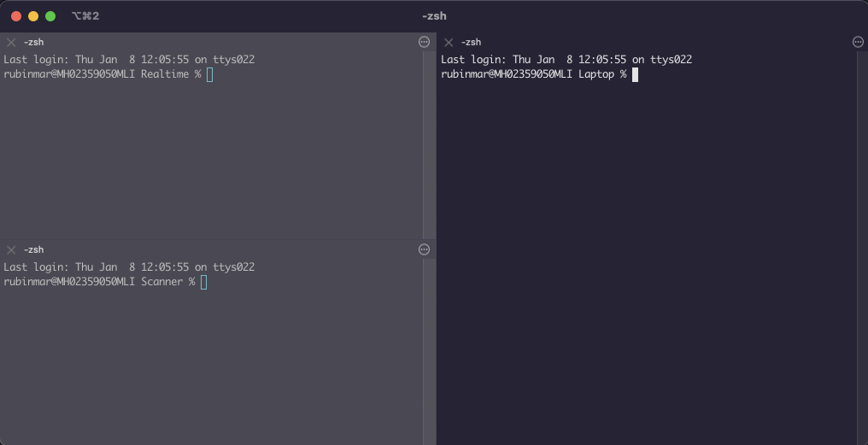Screen dimensions: 868x445
Task: Select the Laptop pane -zsh title
Action: click(x=471, y=42)
